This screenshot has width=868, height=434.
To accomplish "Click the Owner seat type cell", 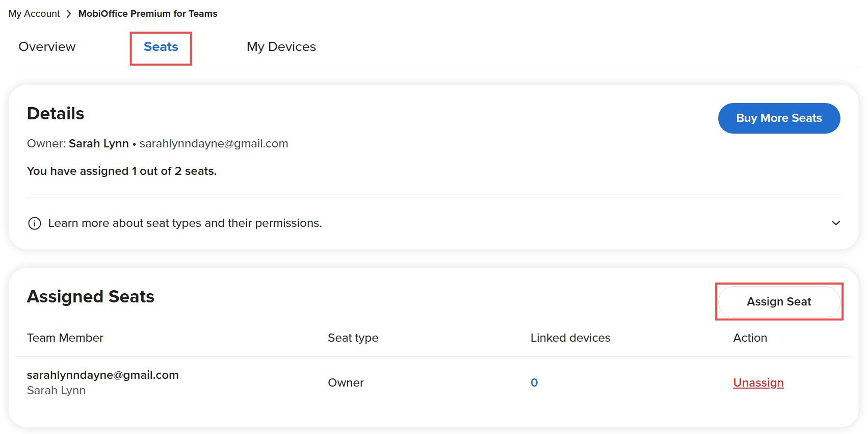I will (x=346, y=382).
